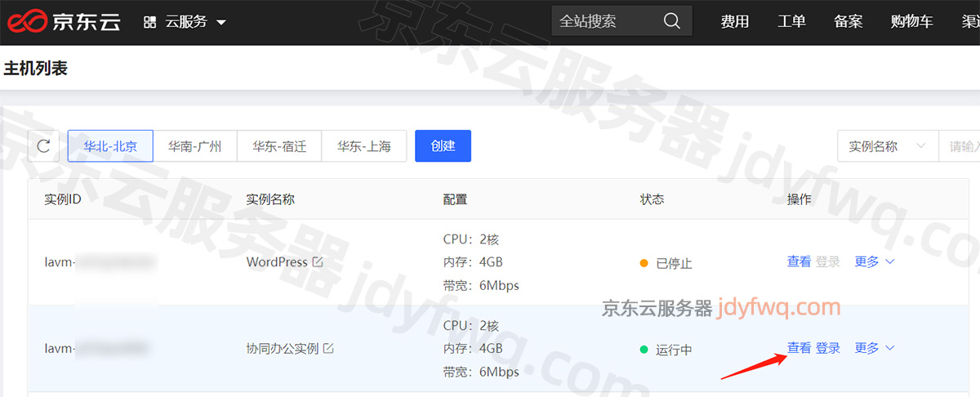The height and width of the screenshot is (397, 980).
Task: Click the 操作 column header
Action: (800, 199)
